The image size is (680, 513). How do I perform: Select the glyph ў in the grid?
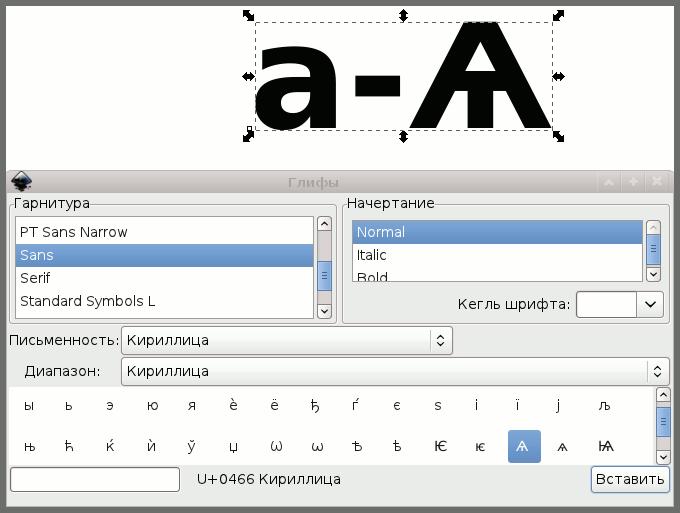[x=191, y=447]
